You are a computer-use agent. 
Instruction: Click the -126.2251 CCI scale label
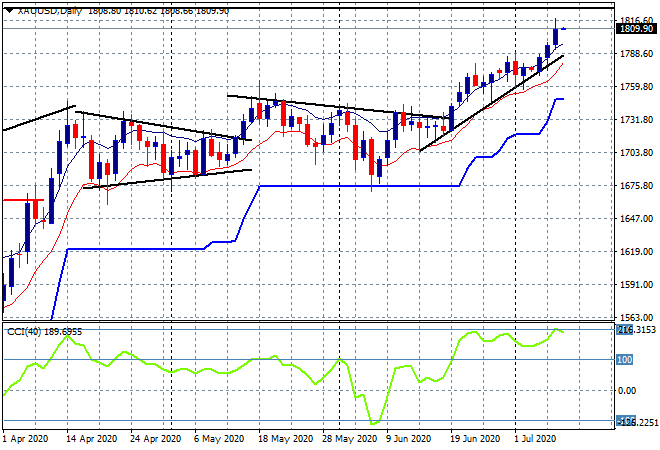[x=637, y=421]
